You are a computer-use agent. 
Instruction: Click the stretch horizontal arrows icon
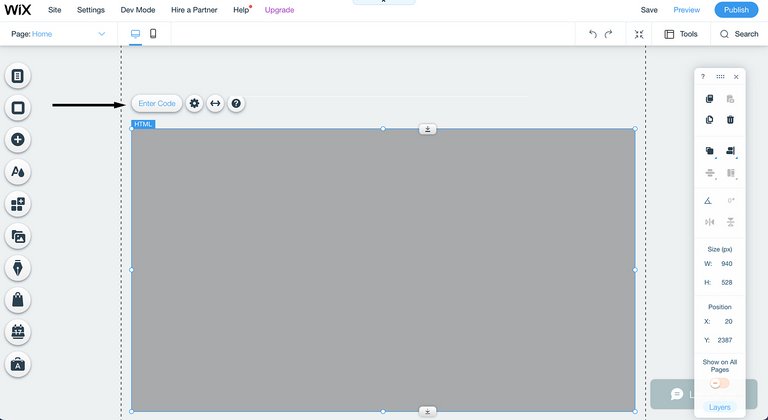(x=215, y=103)
